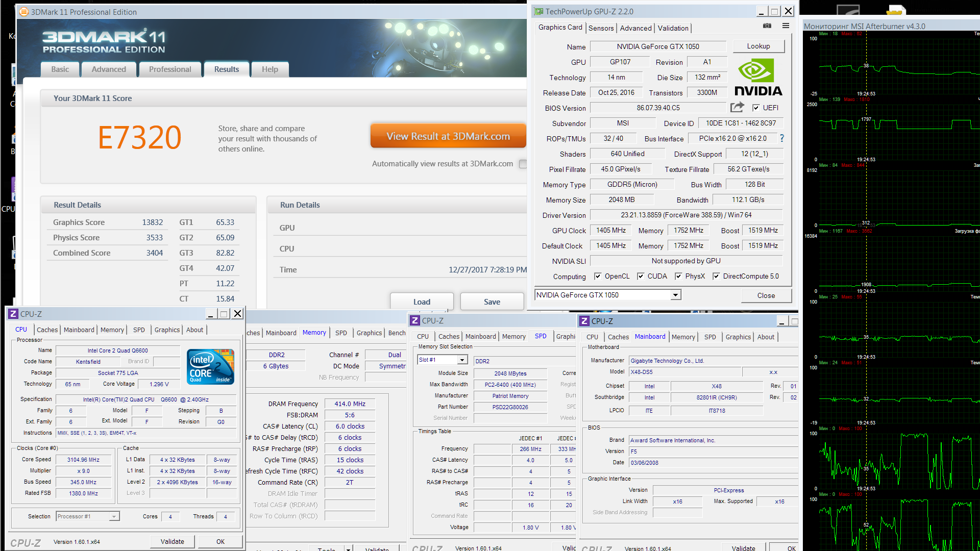Minimize the CPU-Z Mainboard window
The height and width of the screenshot is (551, 980).
pos(781,321)
